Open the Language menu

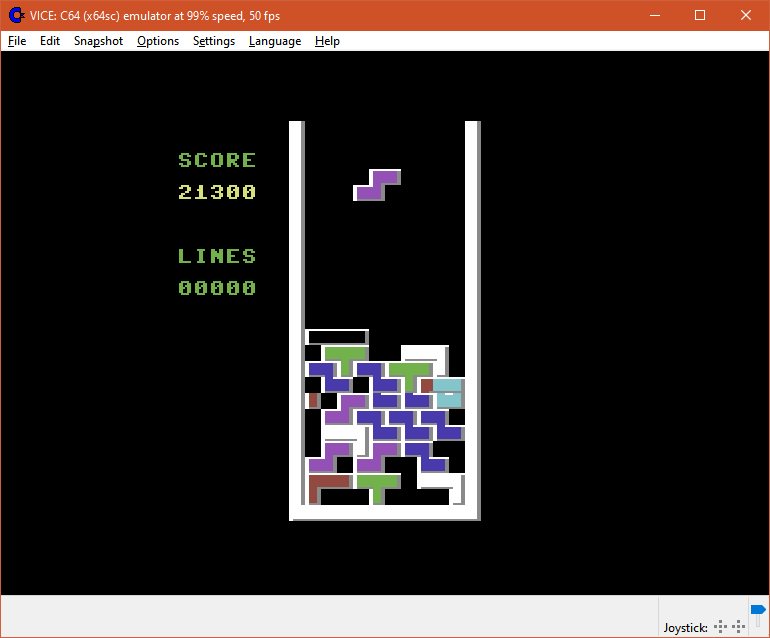tap(275, 41)
